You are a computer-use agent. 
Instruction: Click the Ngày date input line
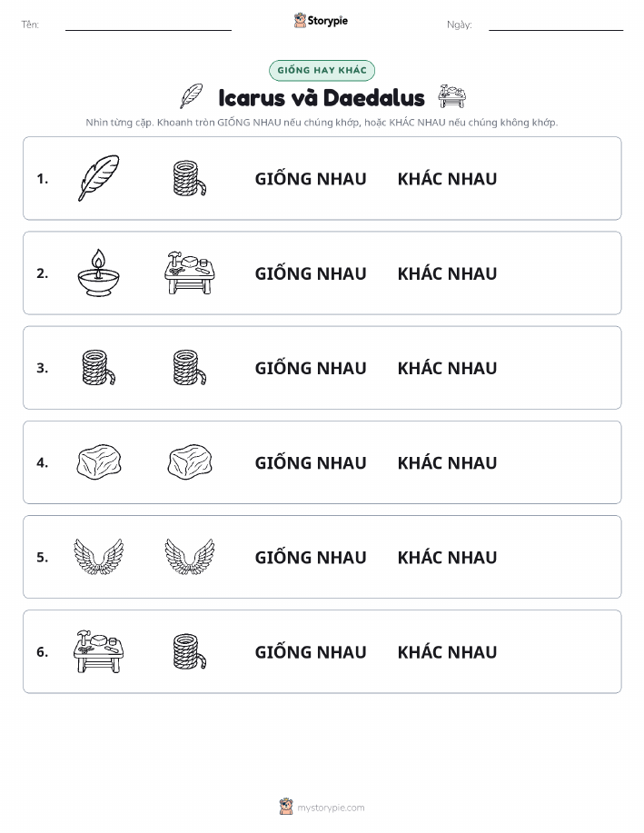pos(556,25)
